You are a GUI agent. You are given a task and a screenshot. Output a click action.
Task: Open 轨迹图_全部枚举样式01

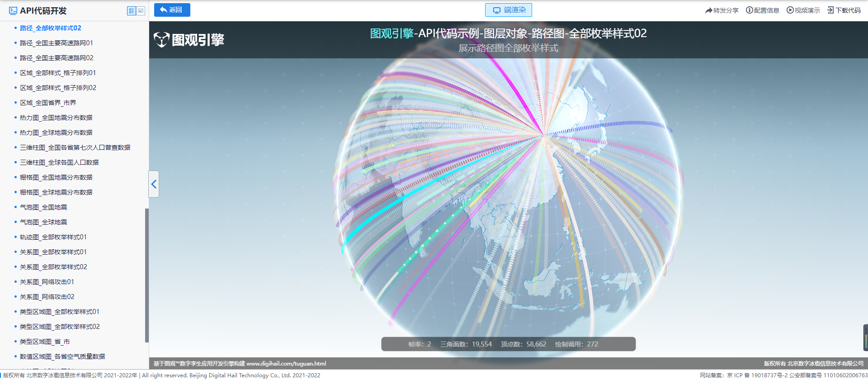[53, 237]
